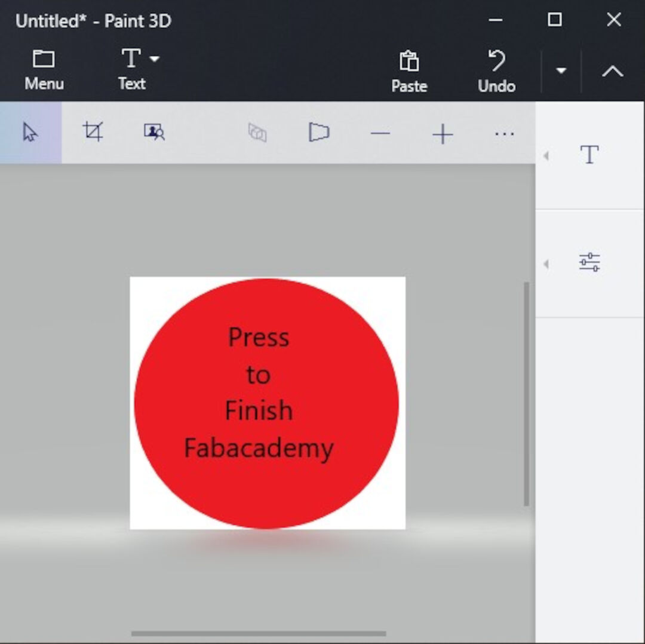This screenshot has height=644, width=645.
Task: Expand the Text side panel chevron
Action: 546,155
